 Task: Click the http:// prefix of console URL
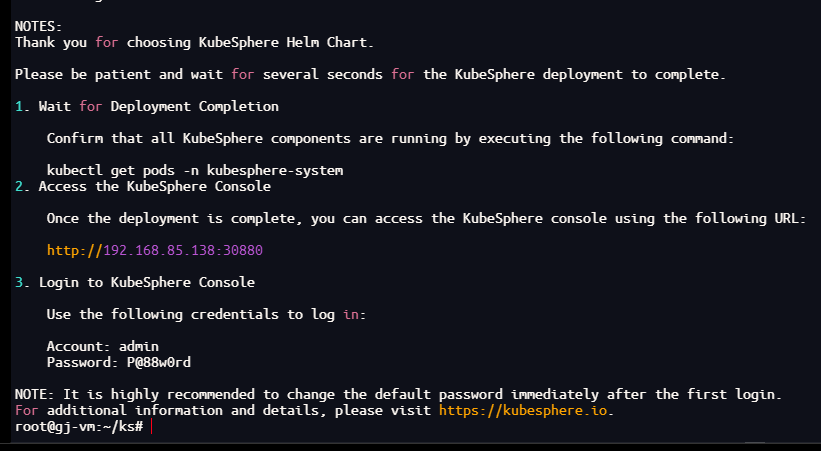point(74,250)
